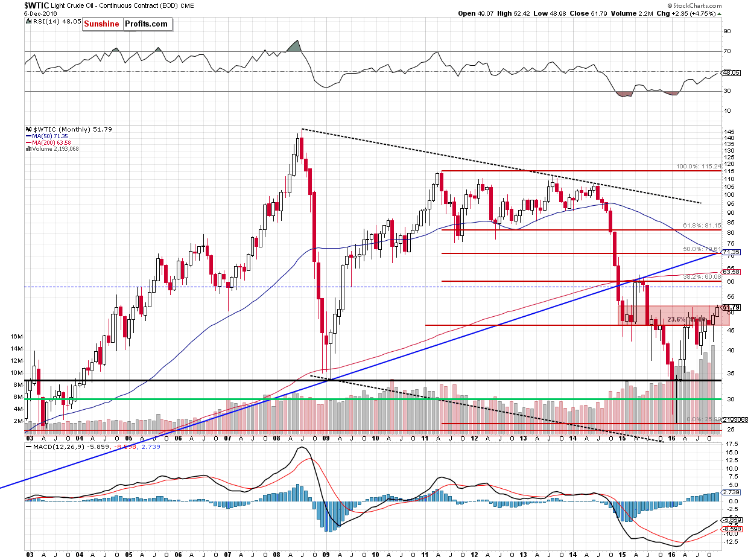The image size is (748, 560).
Task: Click the 16M volume axis label
Action: [x=17, y=336]
